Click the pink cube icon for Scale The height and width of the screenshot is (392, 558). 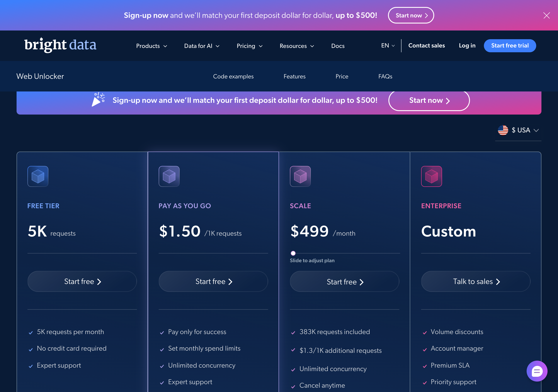[x=300, y=176]
